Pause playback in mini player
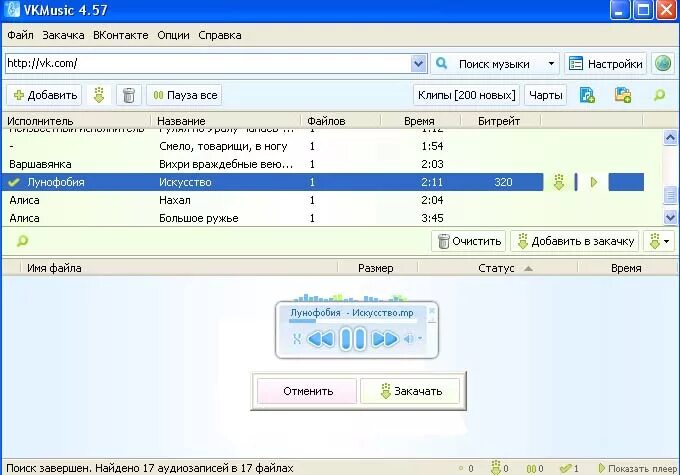The image size is (680, 475). point(353,339)
